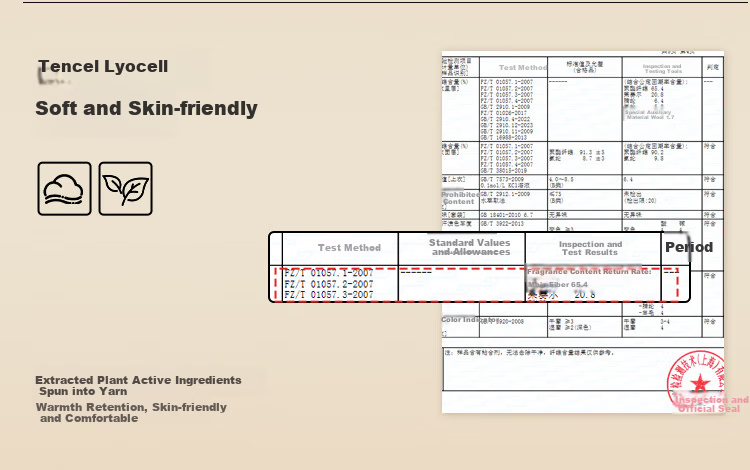
Task: Click the Warmth Retention, Skin-friendly caption
Action: 131,407
